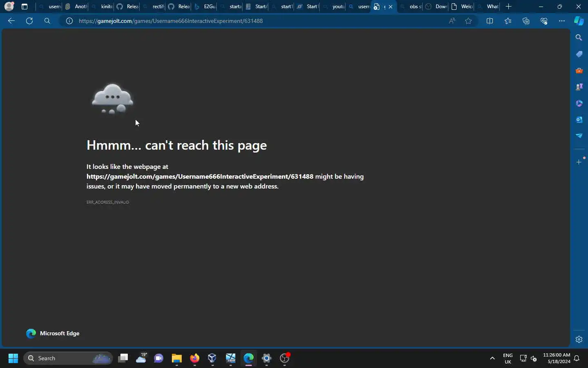Open the sidebar Games icon
Screen dimensions: 588x368
[x=579, y=87]
